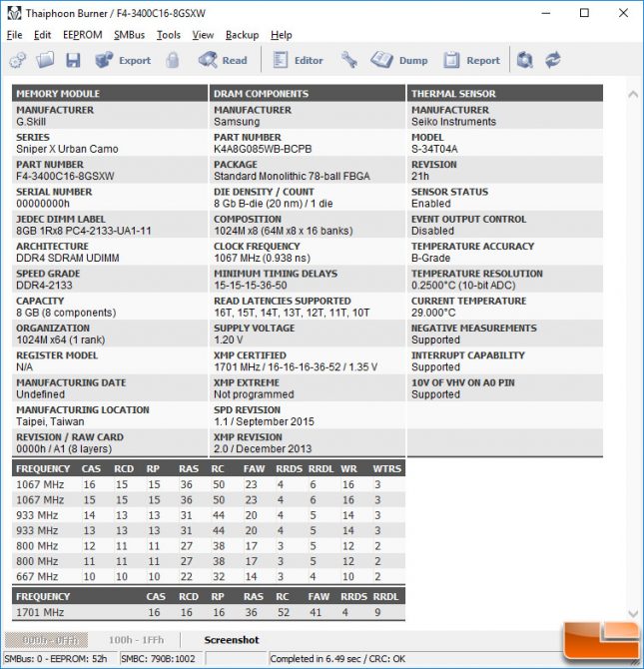Open the SMBus menu
The height and width of the screenshot is (669, 644).
point(130,35)
